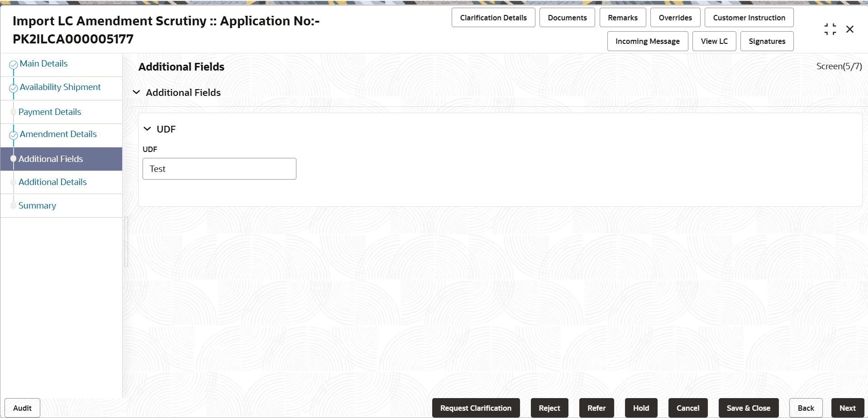Collapse the UDF section
Image resolution: width=868 pixels, height=418 pixels.
coord(147,128)
